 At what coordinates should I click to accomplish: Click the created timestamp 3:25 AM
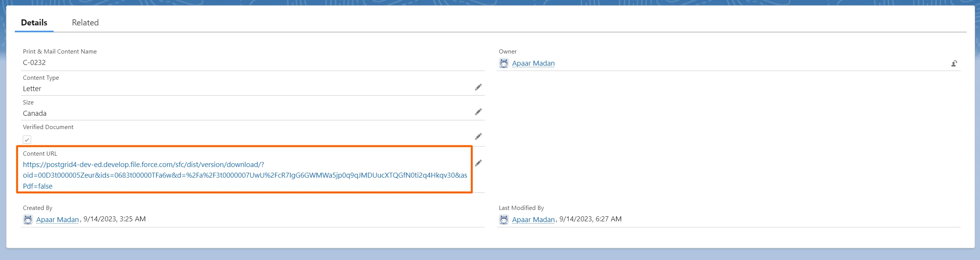click(x=133, y=219)
